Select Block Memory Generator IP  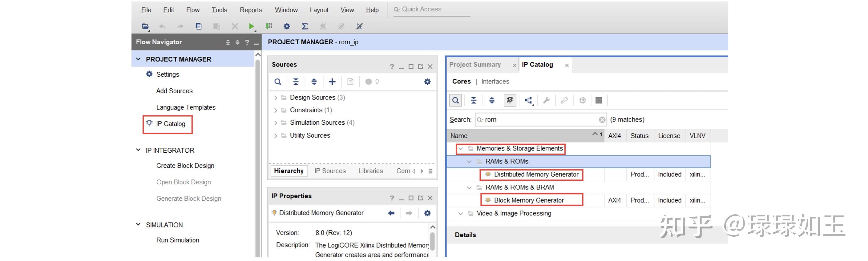click(529, 201)
